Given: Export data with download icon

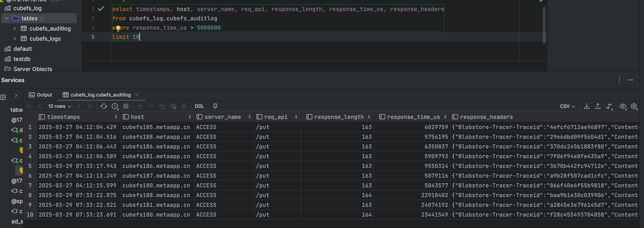Looking at the screenshot, I should point(587,106).
